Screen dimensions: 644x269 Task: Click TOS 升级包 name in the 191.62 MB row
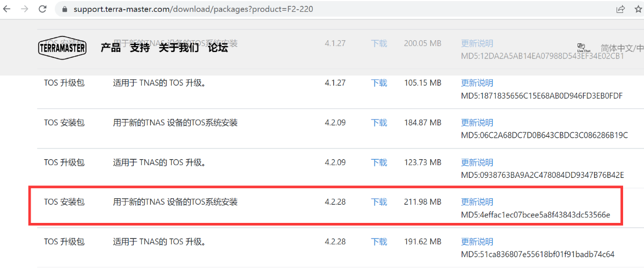(x=64, y=242)
